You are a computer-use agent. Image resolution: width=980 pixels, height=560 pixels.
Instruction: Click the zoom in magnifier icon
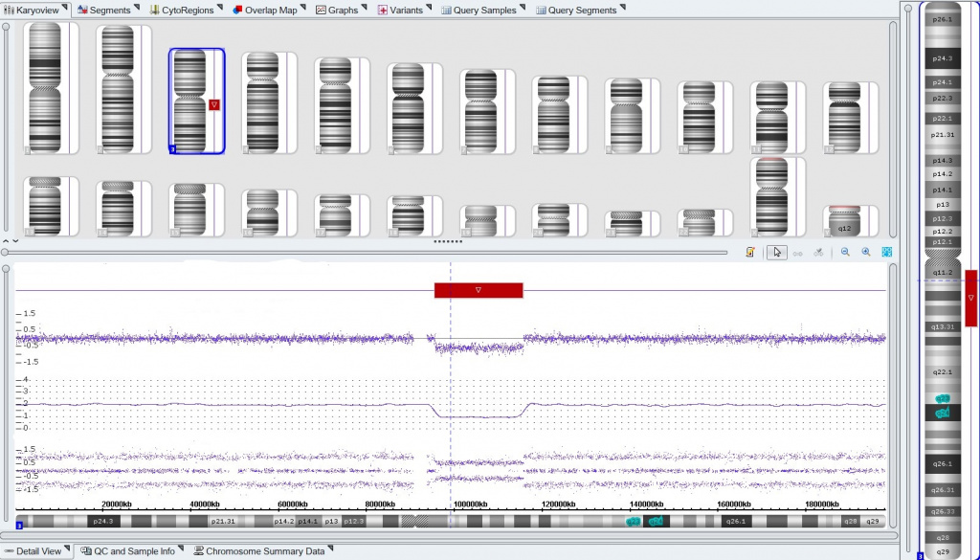[866, 253]
